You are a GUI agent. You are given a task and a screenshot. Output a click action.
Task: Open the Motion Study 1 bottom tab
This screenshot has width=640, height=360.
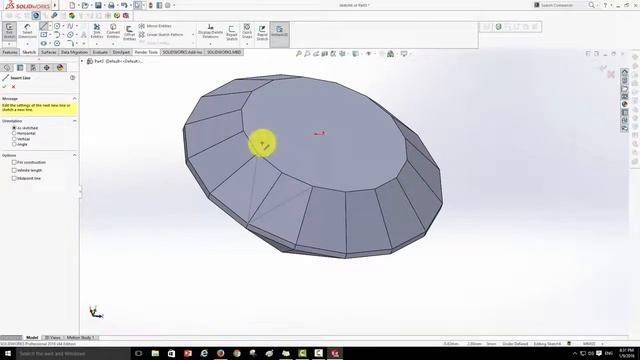click(80, 338)
